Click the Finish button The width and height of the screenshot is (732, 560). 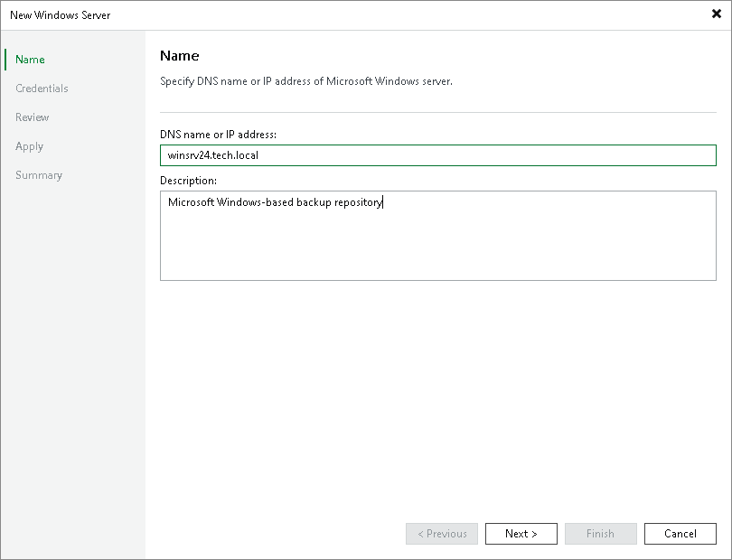click(600, 533)
